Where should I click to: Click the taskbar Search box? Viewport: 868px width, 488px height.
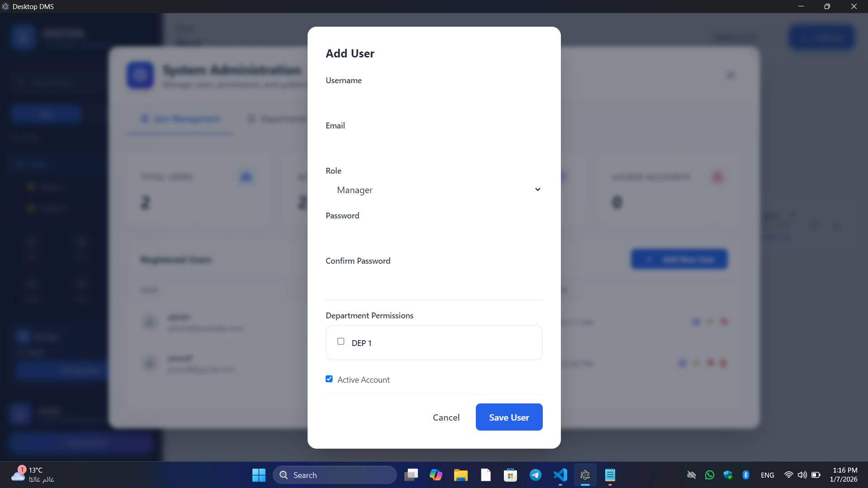(335, 475)
